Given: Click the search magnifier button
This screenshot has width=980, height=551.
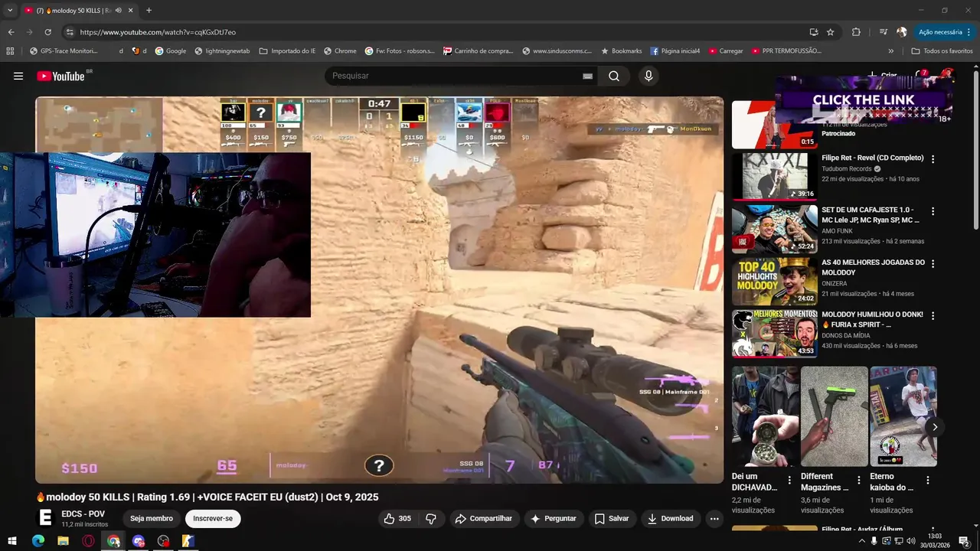Looking at the screenshot, I should [614, 76].
